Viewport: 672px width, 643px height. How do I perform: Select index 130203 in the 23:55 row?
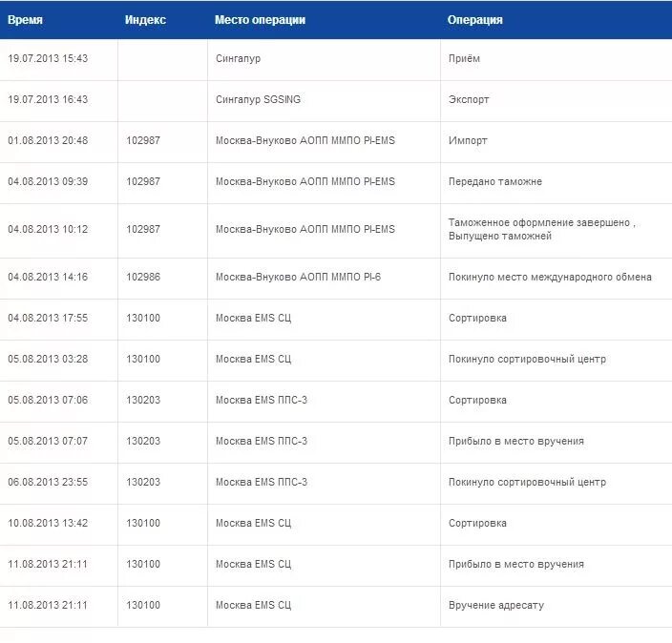coord(143,483)
